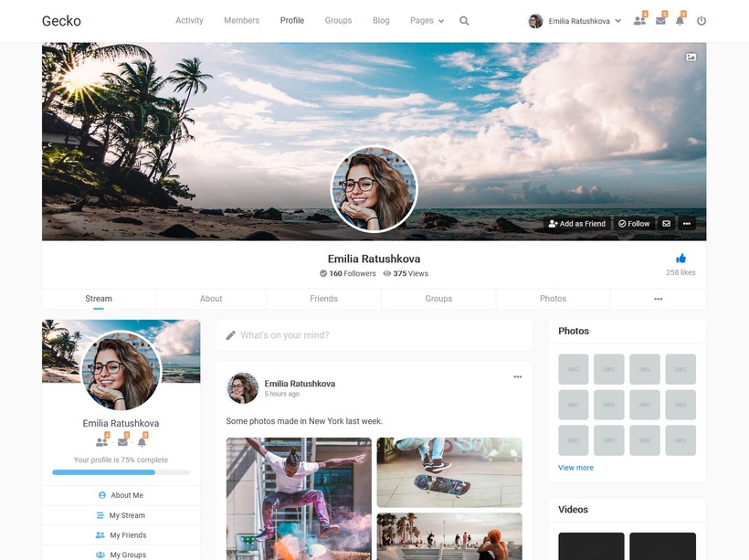Image resolution: width=749 pixels, height=560 pixels.
Task: Open the messages envelope icon in header
Action: [x=660, y=20]
